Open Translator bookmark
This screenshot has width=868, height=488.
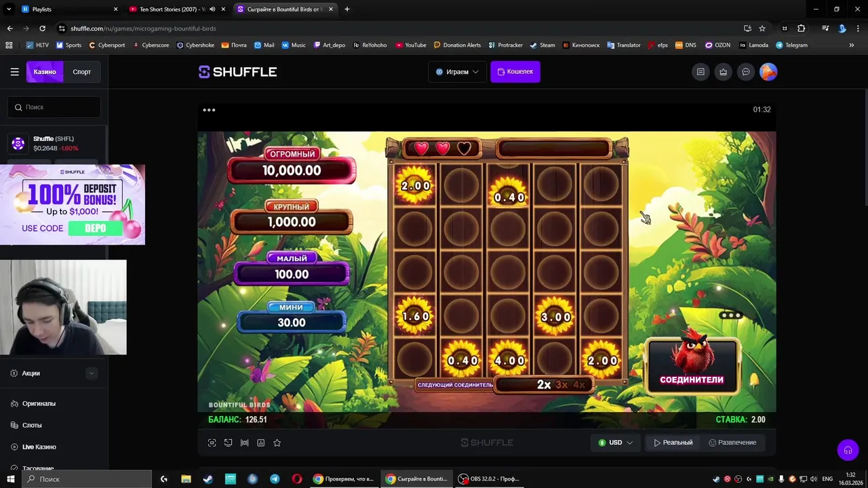(x=624, y=45)
